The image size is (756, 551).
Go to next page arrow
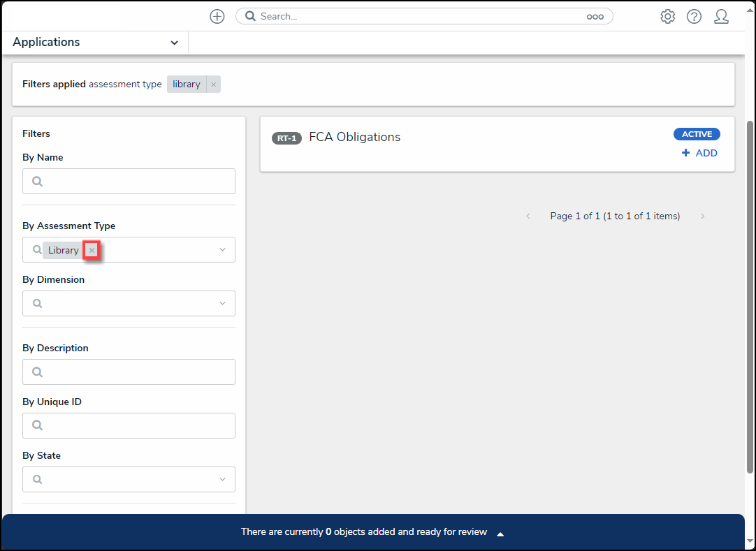pyautogui.click(x=702, y=216)
